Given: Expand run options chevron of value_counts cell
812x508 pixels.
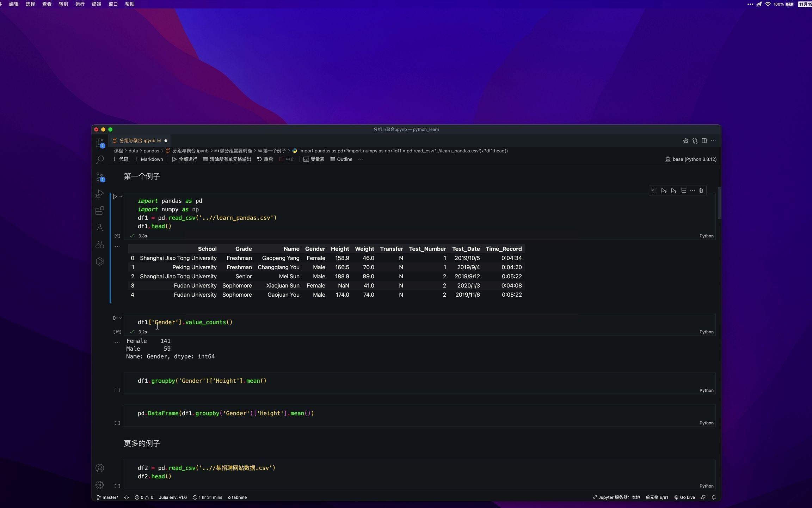Looking at the screenshot, I should tap(121, 318).
